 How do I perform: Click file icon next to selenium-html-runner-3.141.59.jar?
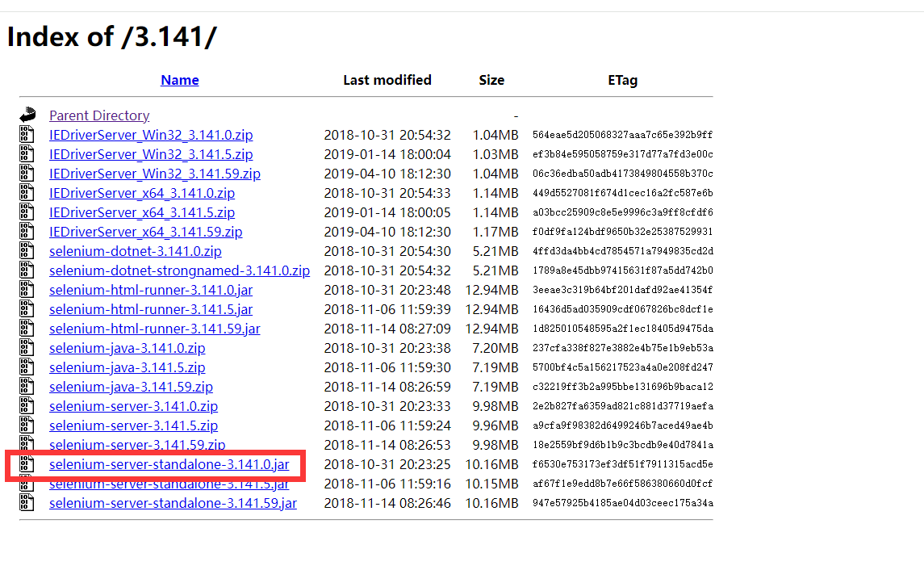(27, 329)
